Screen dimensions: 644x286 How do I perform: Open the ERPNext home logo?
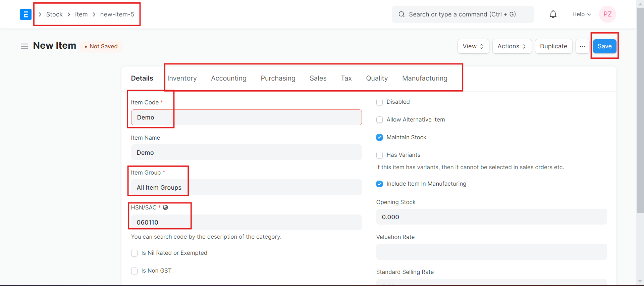[26, 14]
